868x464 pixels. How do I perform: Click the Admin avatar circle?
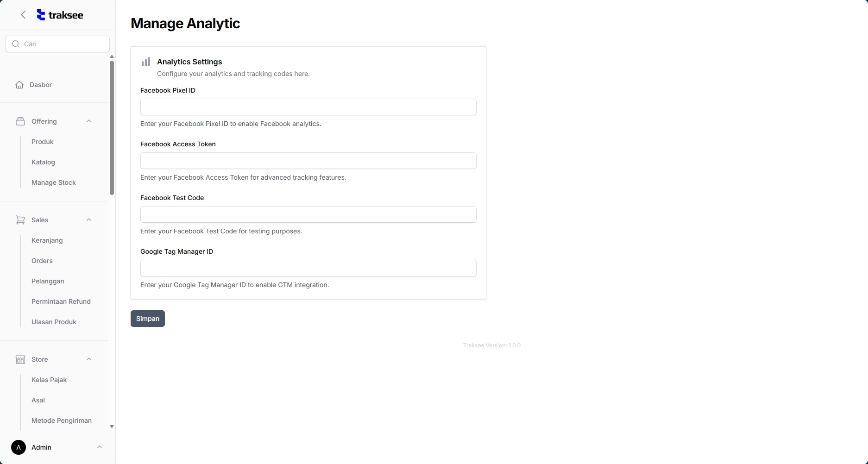coord(19,447)
